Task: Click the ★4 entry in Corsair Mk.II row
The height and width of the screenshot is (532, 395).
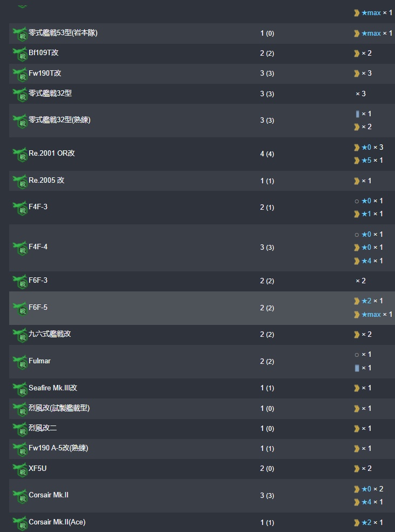Action: click(366, 502)
